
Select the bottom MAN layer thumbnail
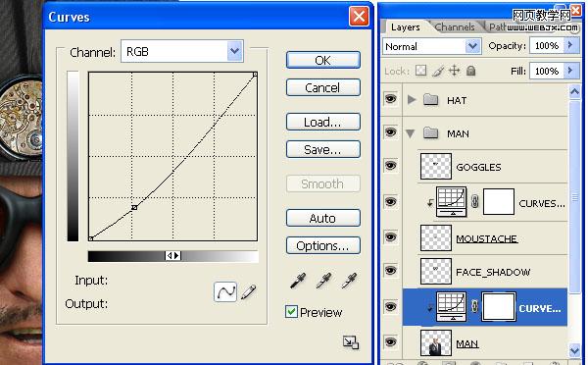point(436,342)
